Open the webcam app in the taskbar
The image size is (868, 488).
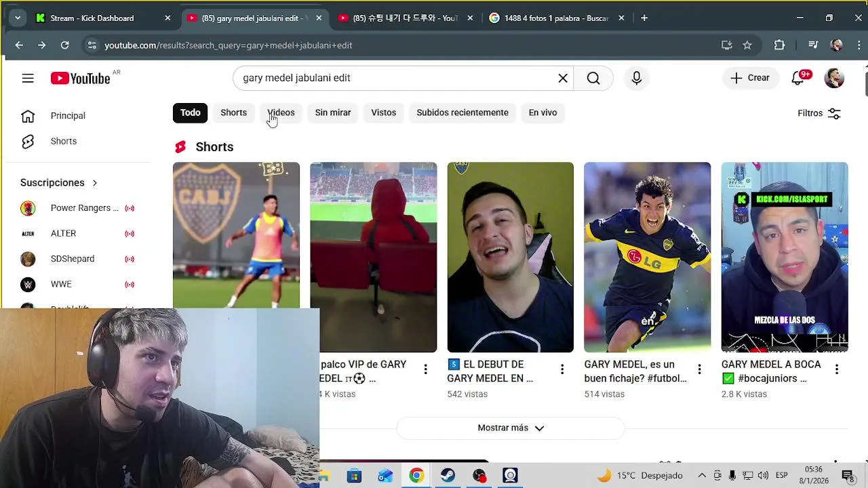pyautogui.click(x=511, y=476)
